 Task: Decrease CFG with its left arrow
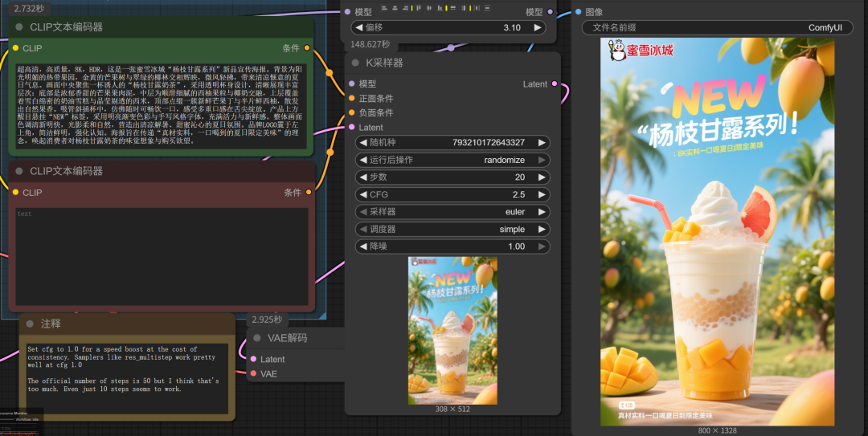(363, 194)
